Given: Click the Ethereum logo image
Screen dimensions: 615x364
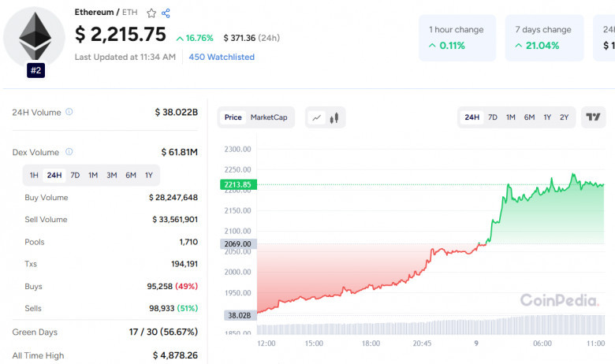Looking at the screenshot, I should [x=35, y=36].
